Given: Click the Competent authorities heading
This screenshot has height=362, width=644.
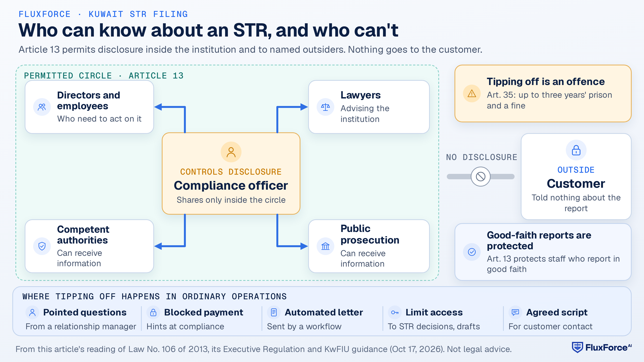Looking at the screenshot, I should [83, 234].
